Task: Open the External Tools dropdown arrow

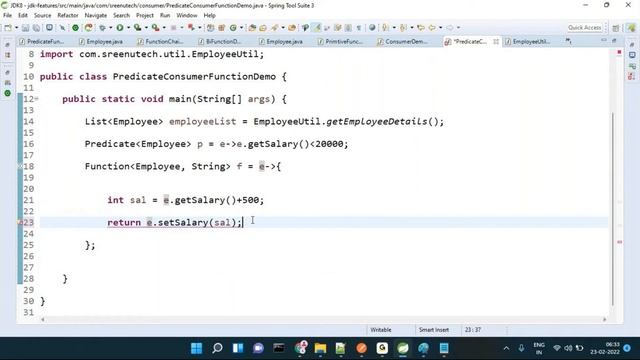Action: [x=164, y=28]
